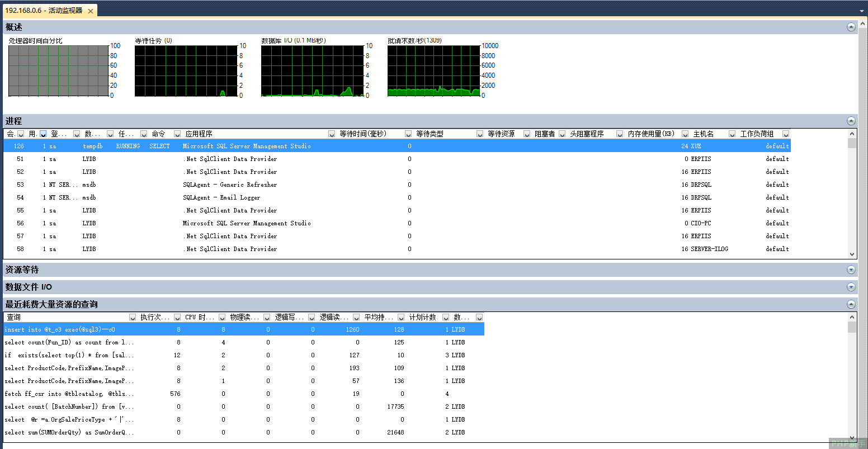Click the 进程 grid scrollbar down arrow
Screen dimensions: 868x449
[852, 254]
